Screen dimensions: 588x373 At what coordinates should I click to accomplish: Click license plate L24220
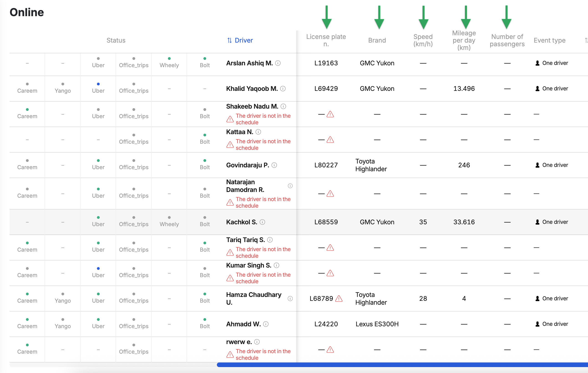click(326, 324)
